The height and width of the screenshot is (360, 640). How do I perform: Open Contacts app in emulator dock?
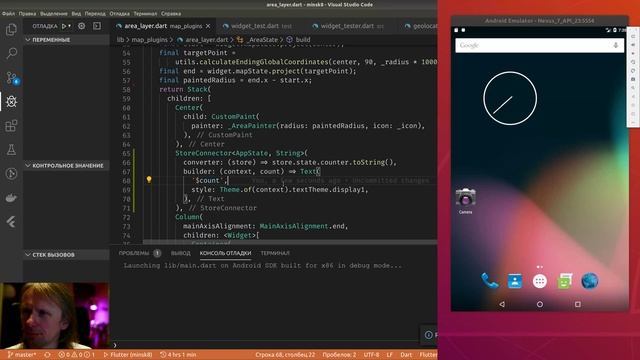pos(515,281)
